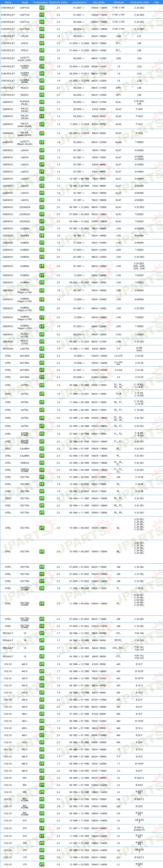Viewport: 163px width, 868px height.
Task: Select the 79kW / 107KM power cell
Action: [x=99, y=633]
